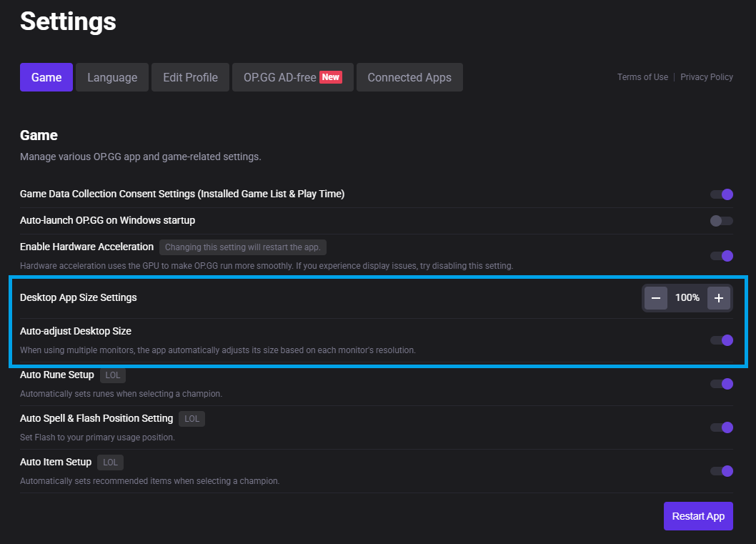756x544 pixels.
Task: Switch to the Language tab
Action: pyautogui.click(x=111, y=76)
